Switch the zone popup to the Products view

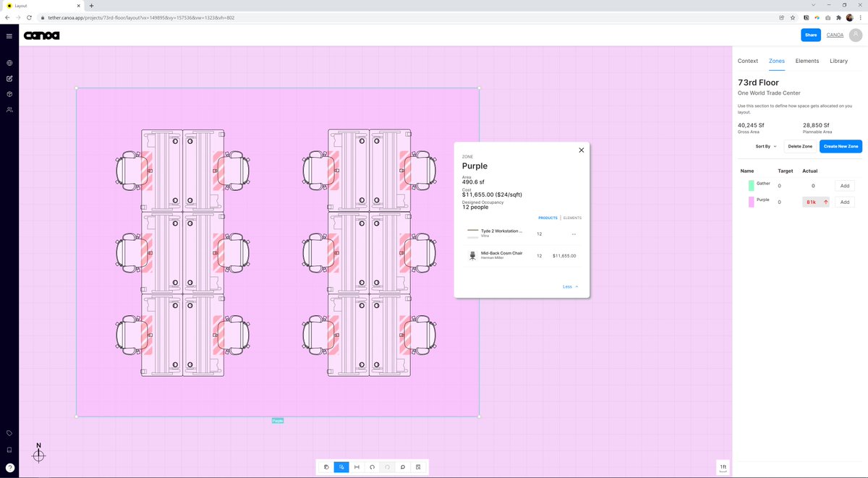[548, 218]
